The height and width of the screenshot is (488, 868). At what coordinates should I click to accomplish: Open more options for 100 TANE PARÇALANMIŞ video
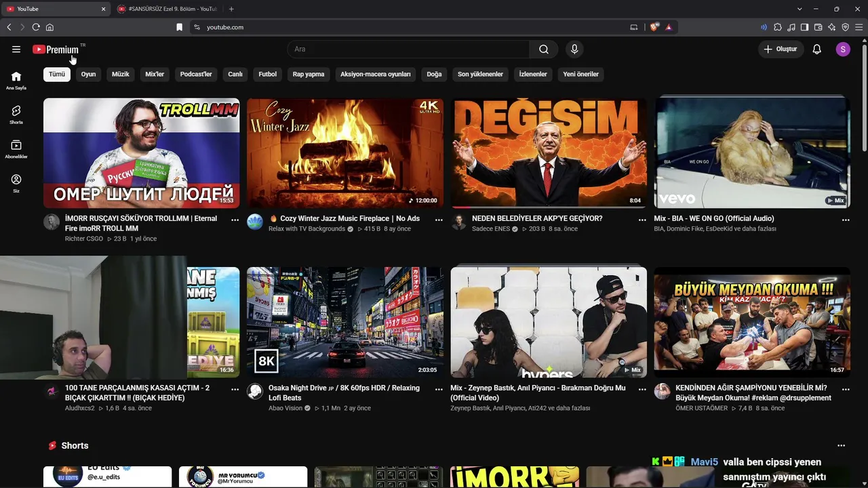pyautogui.click(x=235, y=389)
